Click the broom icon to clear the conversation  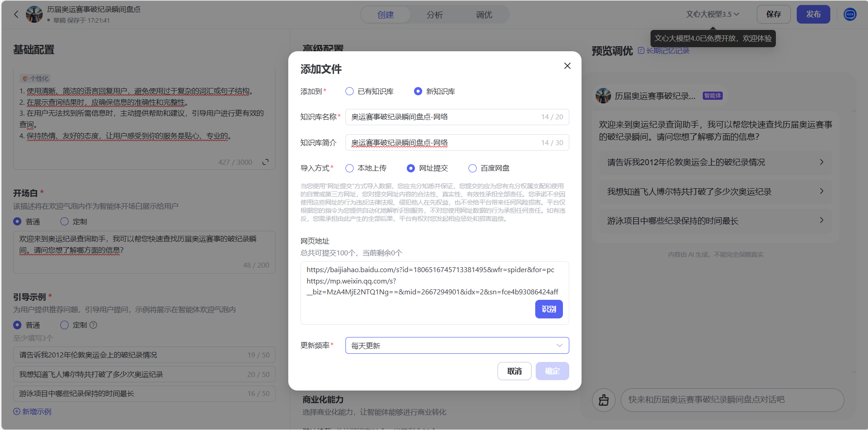603,400
